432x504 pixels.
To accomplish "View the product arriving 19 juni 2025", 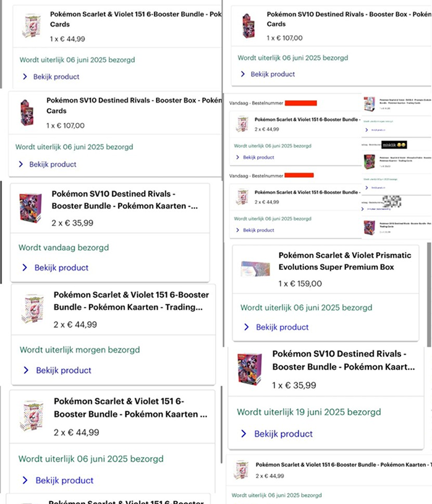I will coord(283,434).
